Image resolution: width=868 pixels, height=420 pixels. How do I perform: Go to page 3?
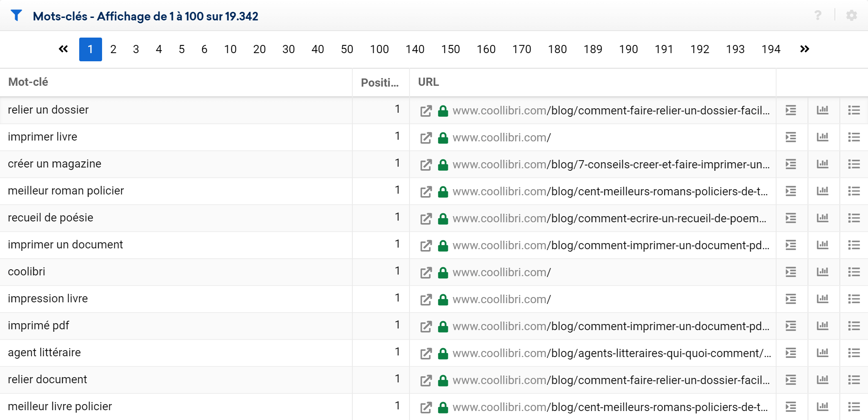point(136,49)
